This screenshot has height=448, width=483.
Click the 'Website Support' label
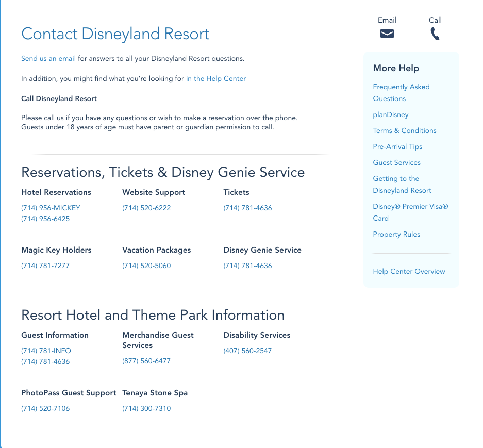point(154,192)
